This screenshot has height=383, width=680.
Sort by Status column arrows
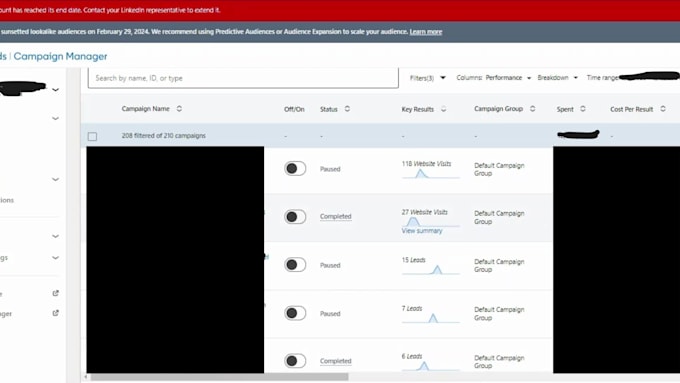point(347,108)
